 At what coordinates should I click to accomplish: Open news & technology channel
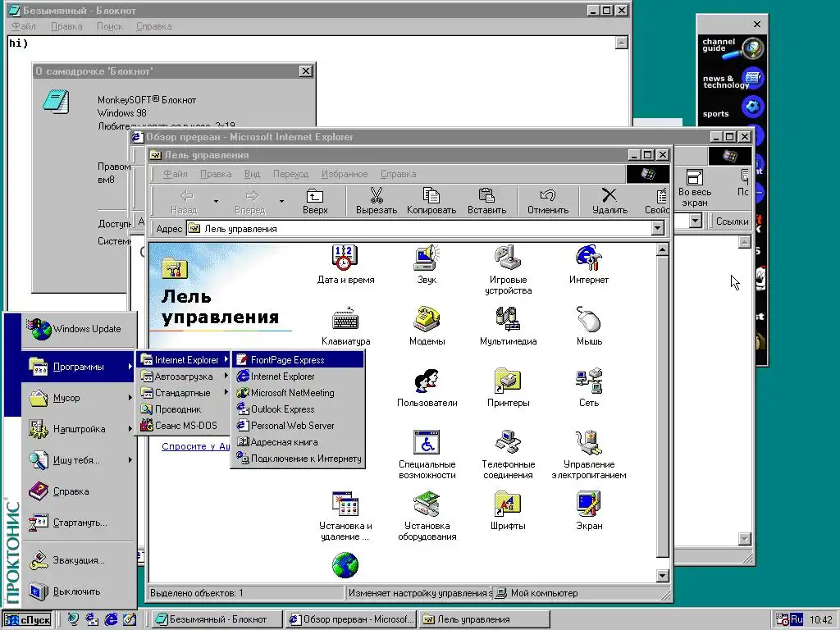point(732,80)
